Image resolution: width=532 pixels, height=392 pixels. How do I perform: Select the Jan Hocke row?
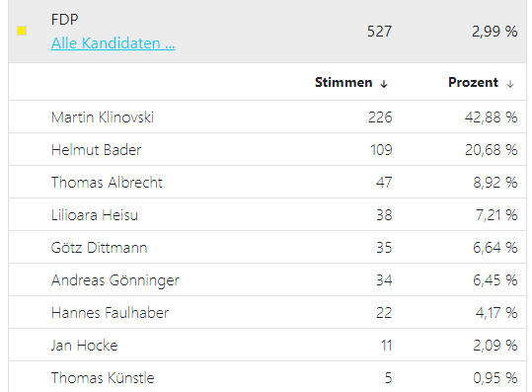click(267, 345)
